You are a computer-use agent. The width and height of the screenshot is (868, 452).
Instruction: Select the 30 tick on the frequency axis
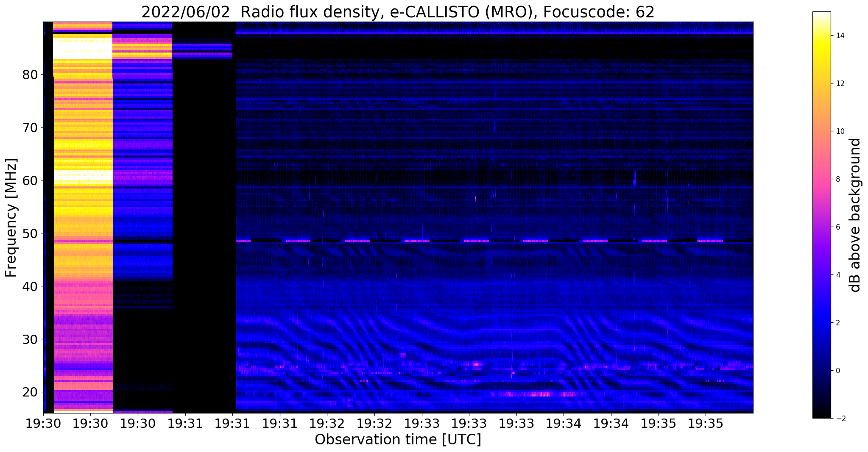(x=30, y=339)
